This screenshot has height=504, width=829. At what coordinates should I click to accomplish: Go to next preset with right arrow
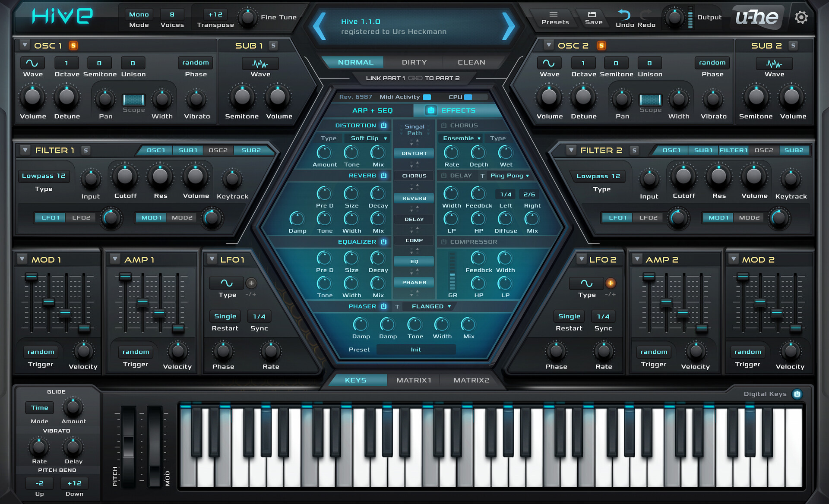click(508, 26)
